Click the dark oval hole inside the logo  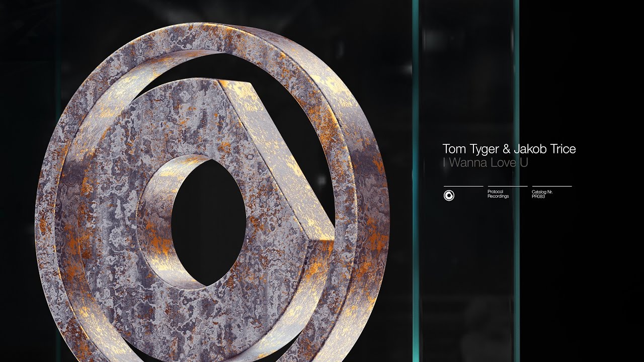click(208, 222)
